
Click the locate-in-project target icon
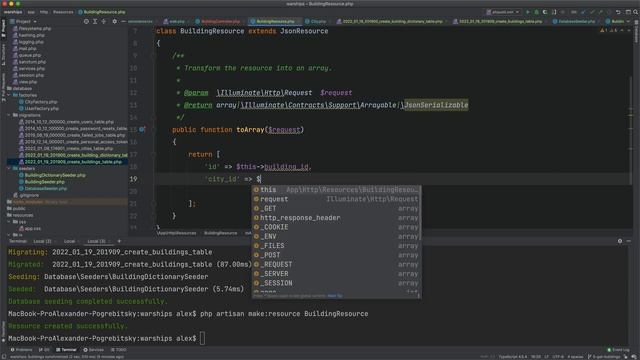click(x=86, y=21)
